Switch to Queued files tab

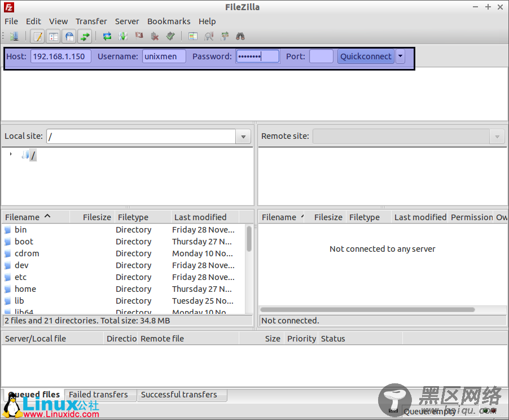[34, 395]
